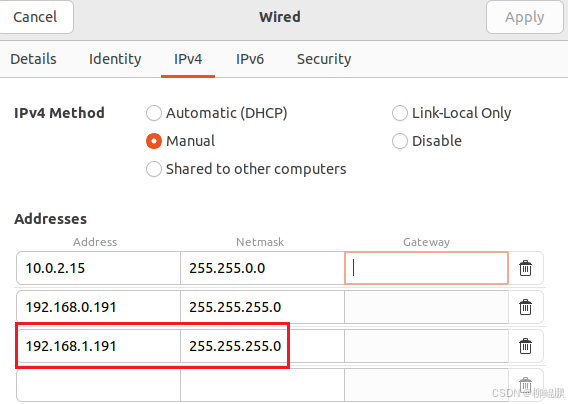Edit the 10.0.2.15 address field
This screenshot has width=568, height=404.
tap(99, 268)
